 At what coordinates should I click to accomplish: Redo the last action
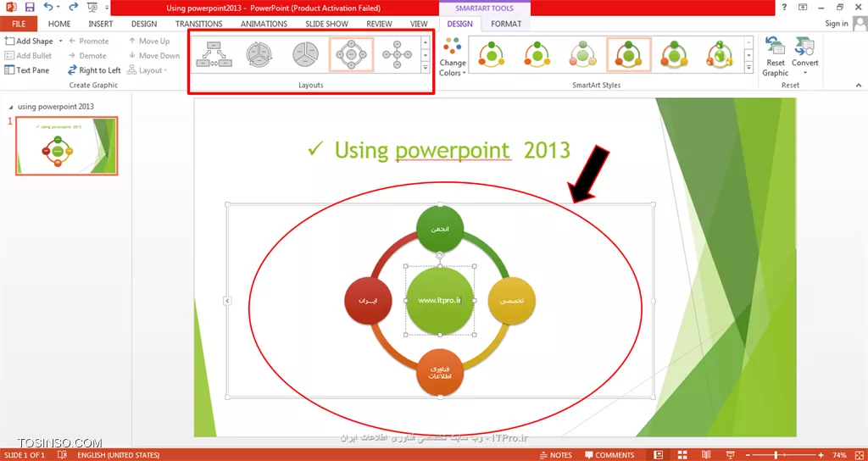coord(75,7)
